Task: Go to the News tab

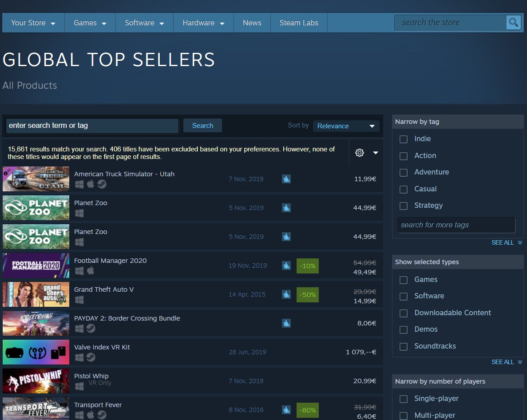Action: 252,23
